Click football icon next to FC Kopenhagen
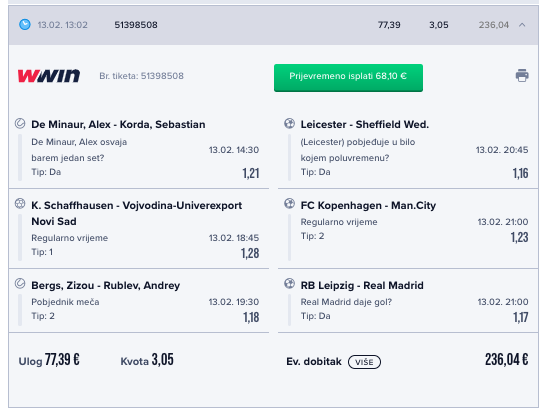The width and height of the screenshot is (544, 415). pyautogui.click(x=289, y=203)
